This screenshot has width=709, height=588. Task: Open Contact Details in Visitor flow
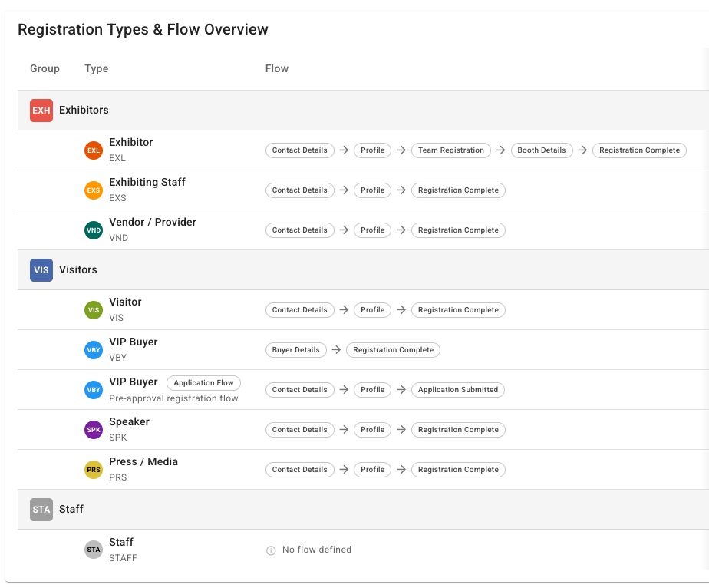coord(300,310)
